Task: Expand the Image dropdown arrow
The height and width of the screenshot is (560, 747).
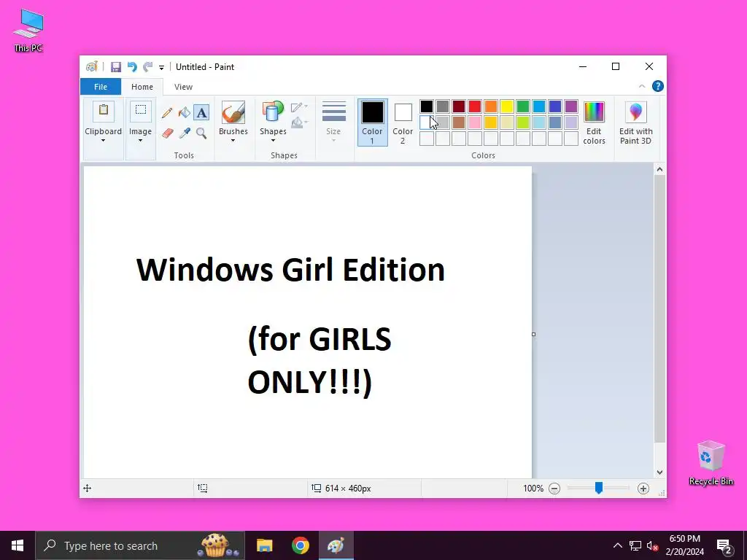Action: [140, 141]
